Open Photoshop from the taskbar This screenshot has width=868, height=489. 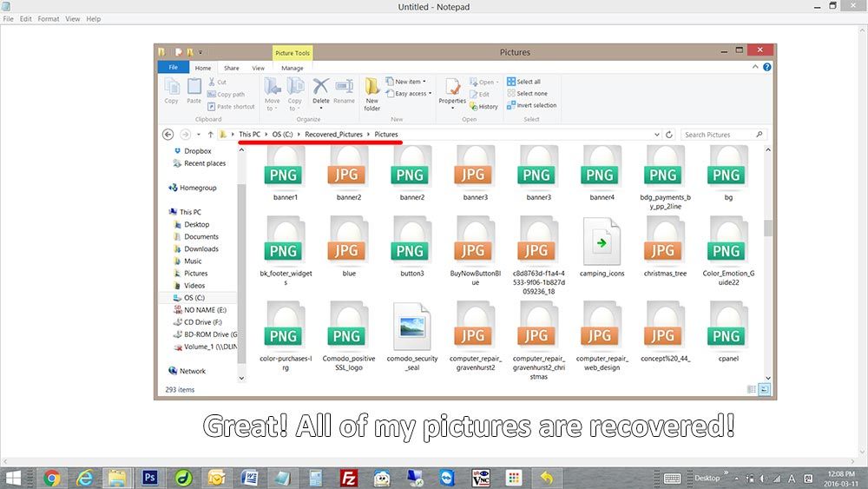coord(150,478)
